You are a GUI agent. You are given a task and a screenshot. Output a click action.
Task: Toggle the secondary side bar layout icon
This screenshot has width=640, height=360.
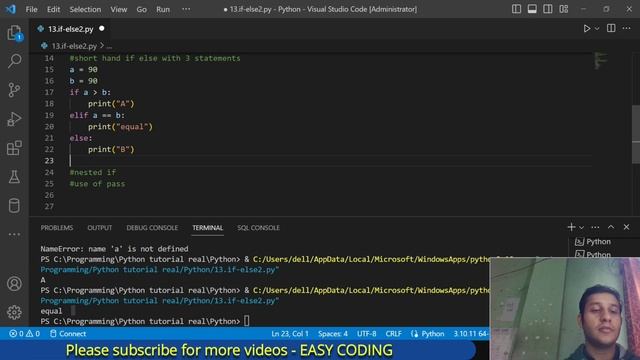[548, 9]
